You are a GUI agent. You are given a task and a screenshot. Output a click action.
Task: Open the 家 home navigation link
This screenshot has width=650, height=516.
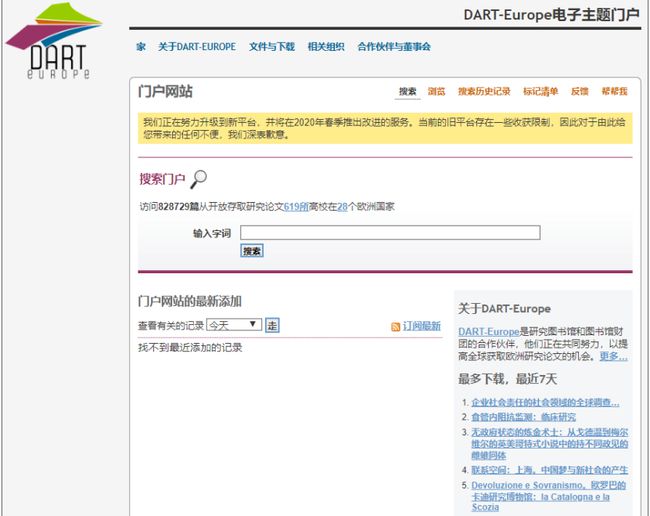pyautogui.click(x=141, y=46)
